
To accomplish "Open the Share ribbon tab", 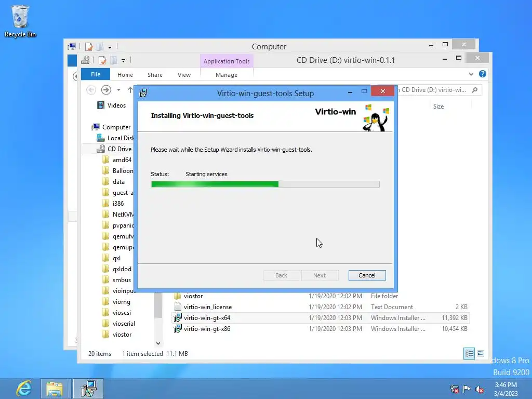I will (x=155, y=75).
